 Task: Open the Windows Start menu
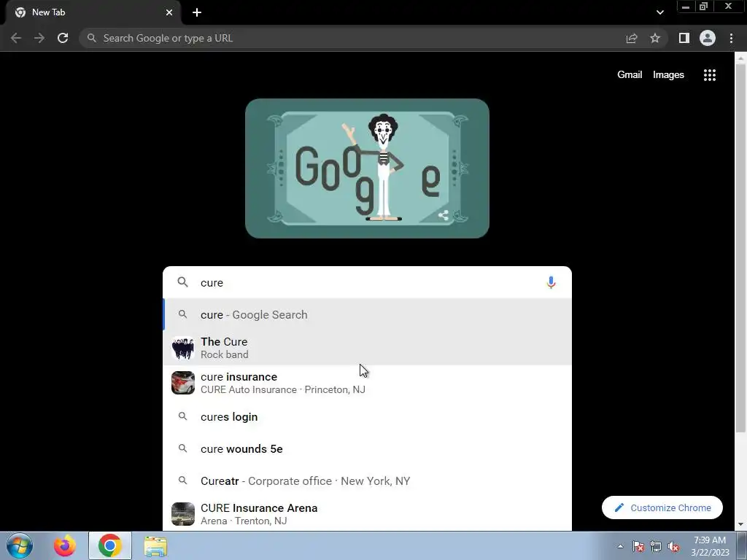[x=20, y=545]
